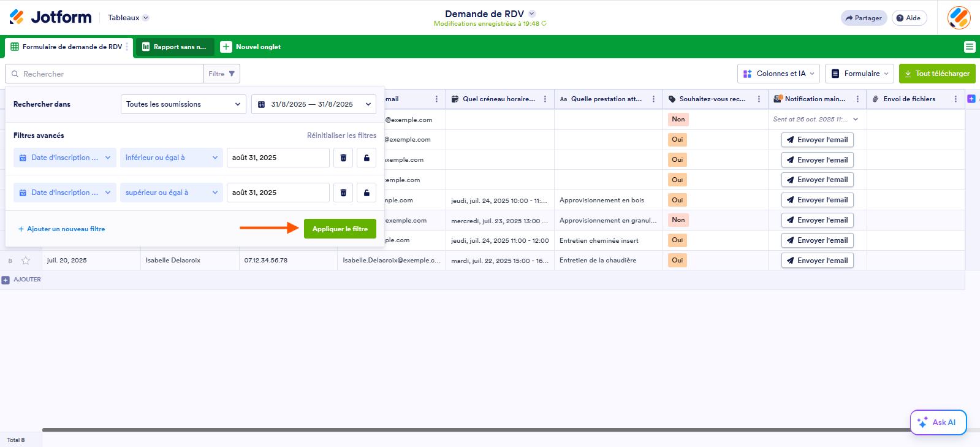Send email for the 'Approvisionnement en granul...' row

(x=818, y=220)
